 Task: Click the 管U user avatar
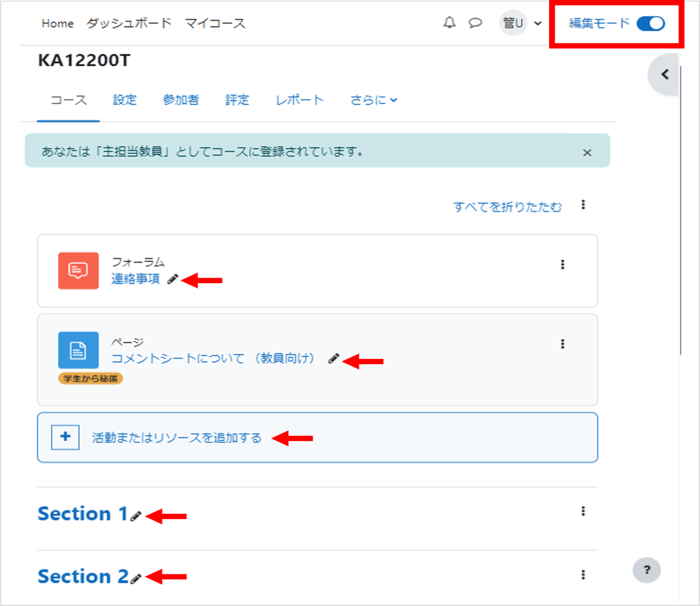click(513, 23)
